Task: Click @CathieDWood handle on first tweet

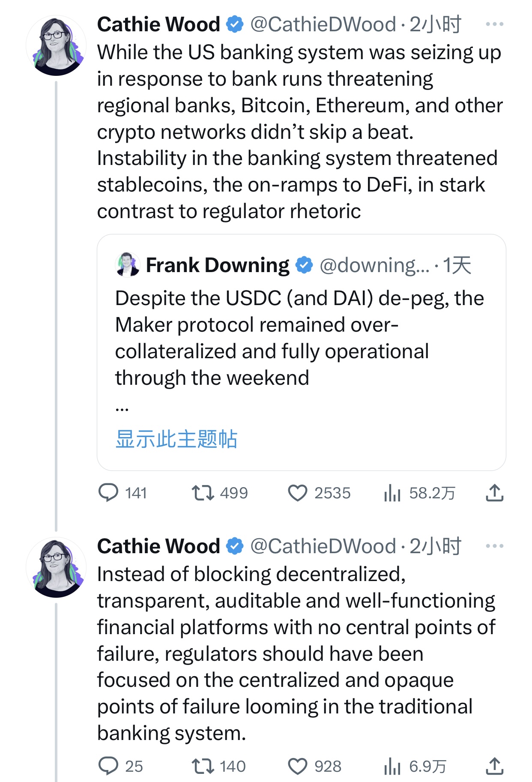Action: (x=323, y=24)
